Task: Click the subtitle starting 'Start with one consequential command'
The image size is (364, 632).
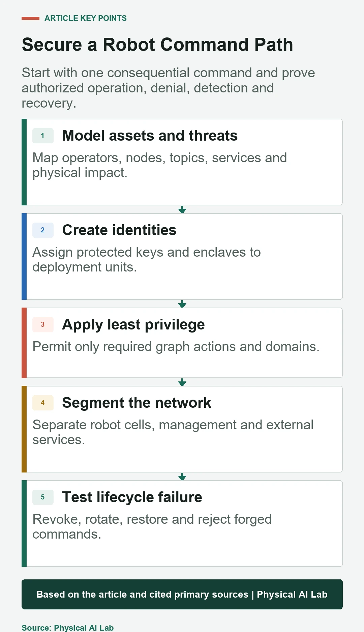Action: 168,88
